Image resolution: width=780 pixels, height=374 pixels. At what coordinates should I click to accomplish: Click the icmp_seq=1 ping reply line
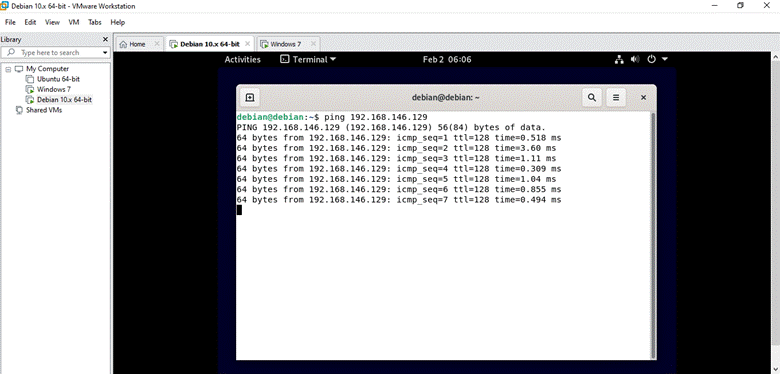(x=399, y=138)
